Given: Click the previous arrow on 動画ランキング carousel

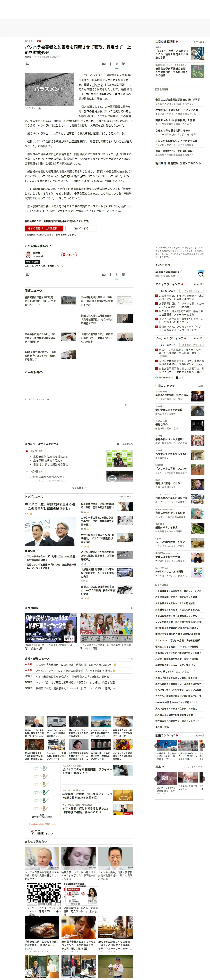Looking at the screenshot, I should click(157, 746).
